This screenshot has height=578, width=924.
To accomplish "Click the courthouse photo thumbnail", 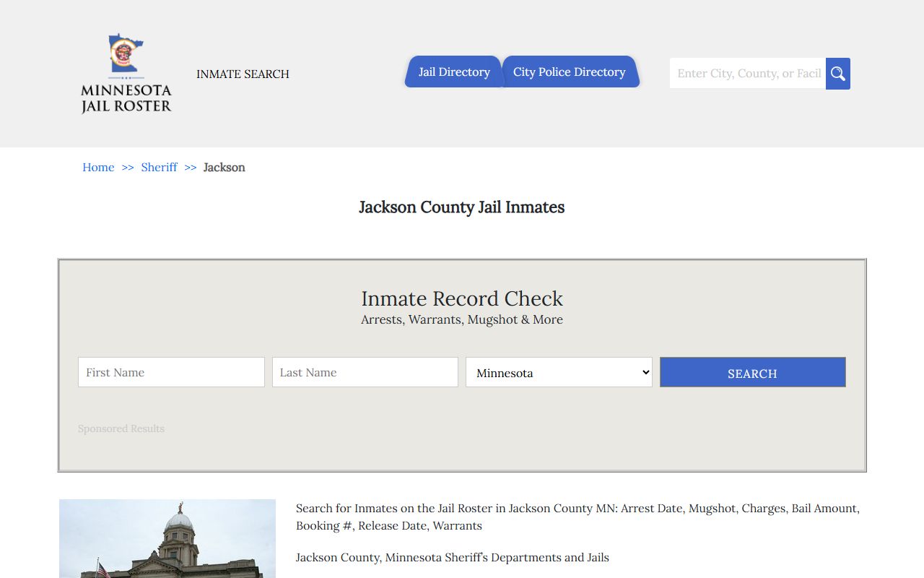I will click(167, 538).
